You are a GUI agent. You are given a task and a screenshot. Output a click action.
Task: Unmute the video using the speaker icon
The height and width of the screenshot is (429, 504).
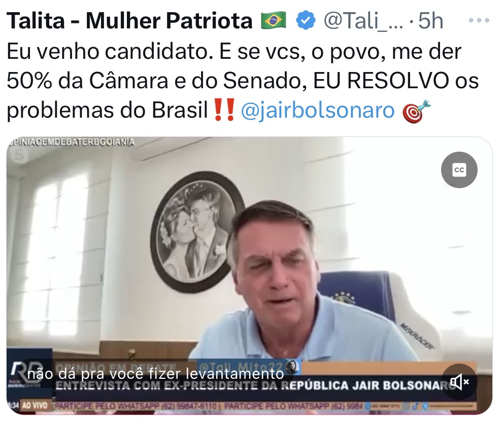click(459, 382)
